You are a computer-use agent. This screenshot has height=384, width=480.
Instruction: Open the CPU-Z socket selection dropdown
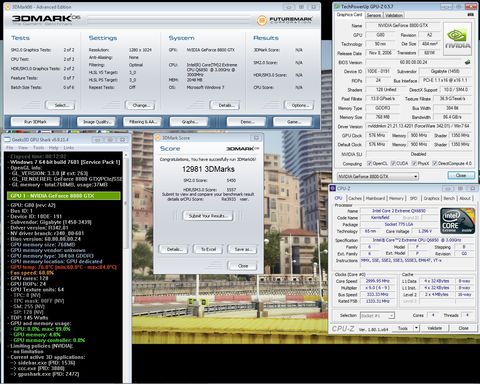pyautogui.click(x=377, y=315)
